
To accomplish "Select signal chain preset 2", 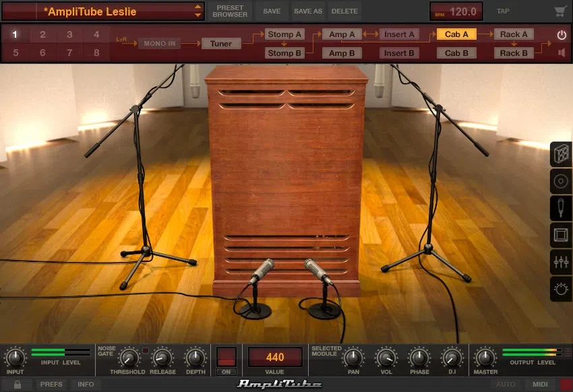I will pyautogui.click(x=42, y=34).
